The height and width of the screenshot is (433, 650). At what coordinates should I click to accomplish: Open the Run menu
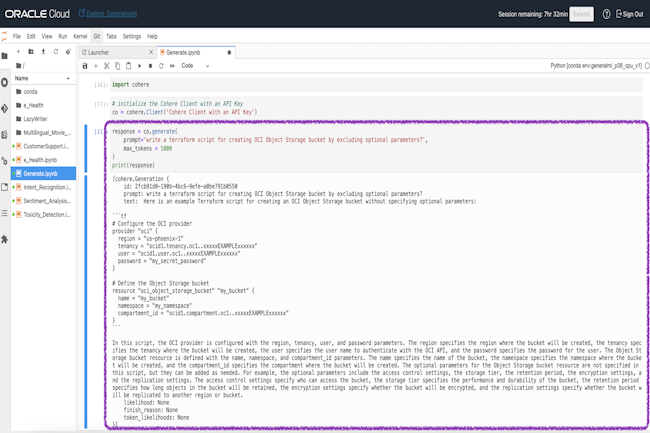[x=63, y=36]
